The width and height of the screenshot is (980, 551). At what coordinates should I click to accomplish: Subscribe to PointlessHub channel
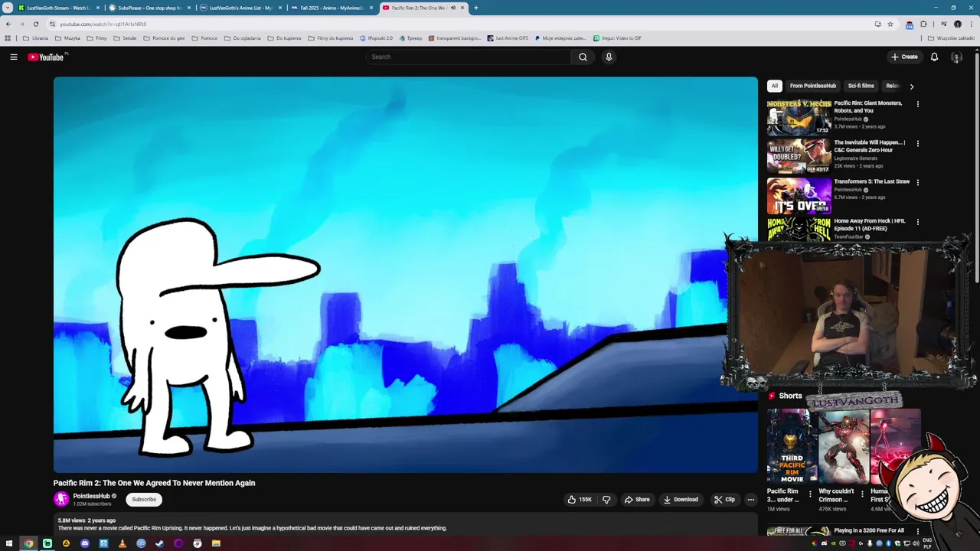(x=144, y=500)
